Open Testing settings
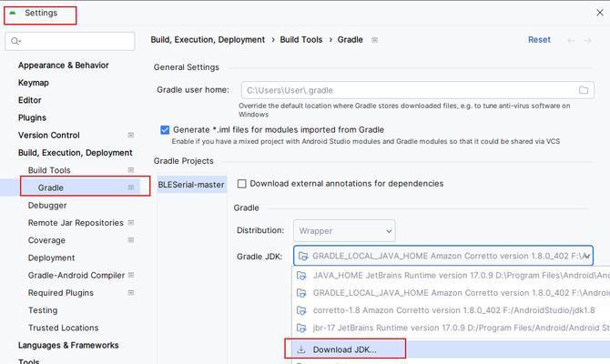This screenshot has height=364, width=610. pos(43,310)
